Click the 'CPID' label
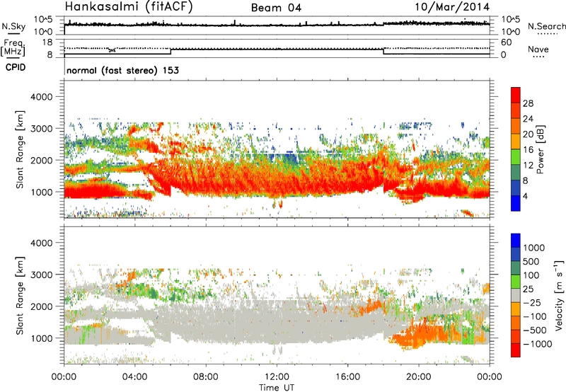Screen dimensions: 566x392 pyautogui.click(x=16, y=67)
